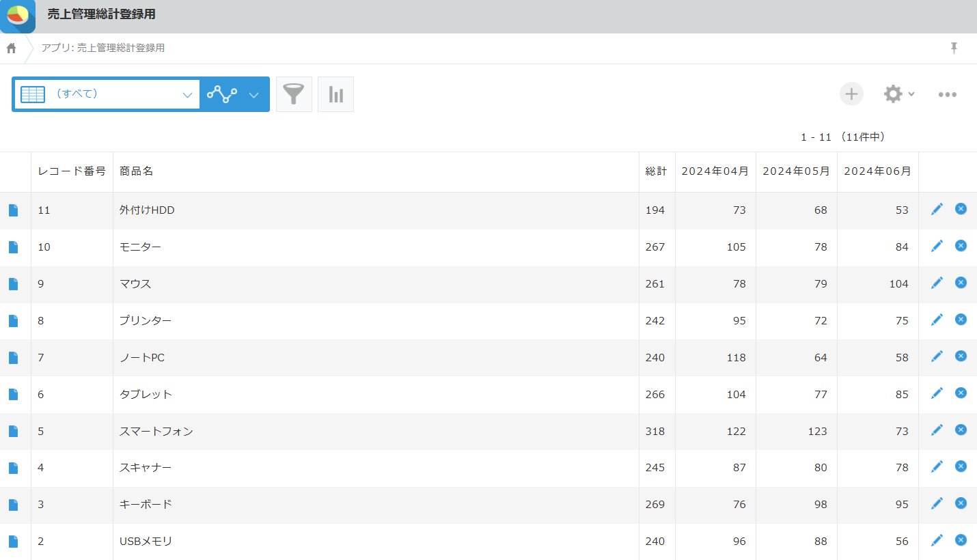Select the タブレット product name cell

[146, 394]
